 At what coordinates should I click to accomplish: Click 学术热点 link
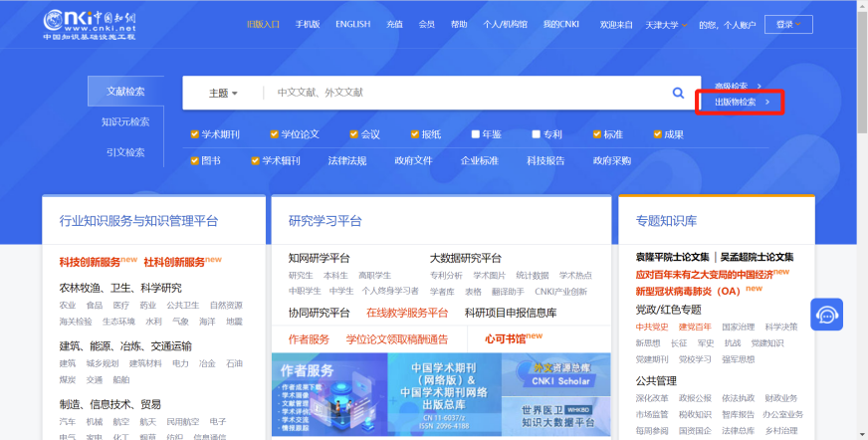pyautogui.click(x=575, y=275)
